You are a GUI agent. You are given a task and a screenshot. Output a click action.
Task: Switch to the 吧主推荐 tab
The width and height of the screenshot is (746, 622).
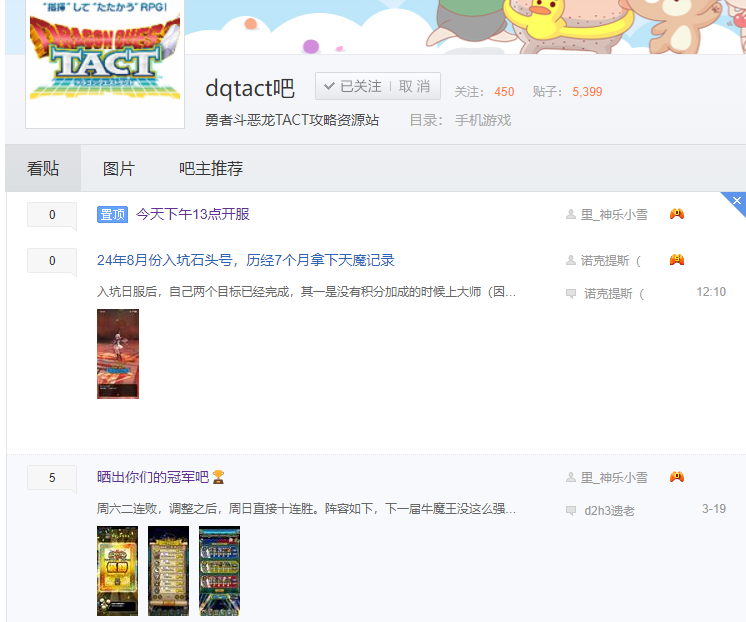[211, 168]
